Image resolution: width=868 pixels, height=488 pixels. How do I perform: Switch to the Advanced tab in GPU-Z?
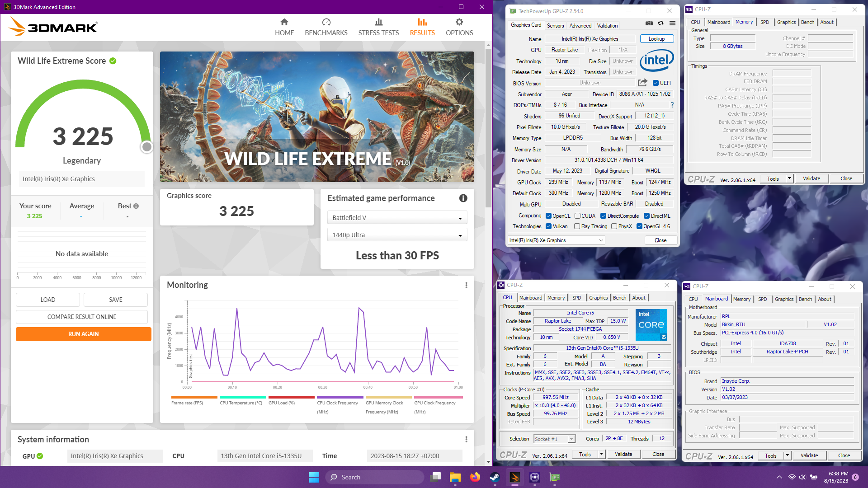580,26
